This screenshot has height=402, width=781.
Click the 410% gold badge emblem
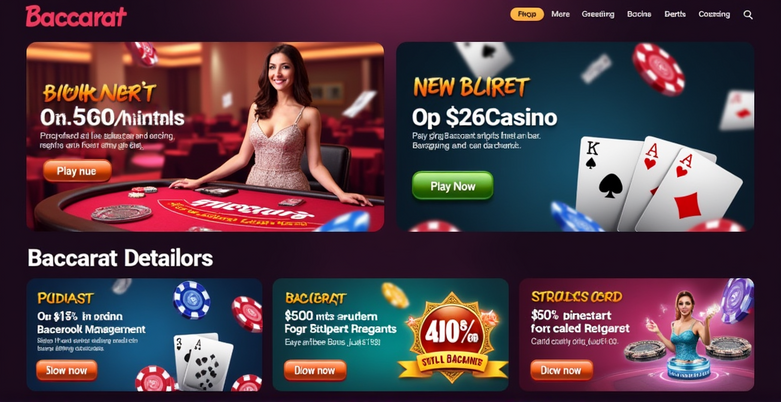click(451, 337)
